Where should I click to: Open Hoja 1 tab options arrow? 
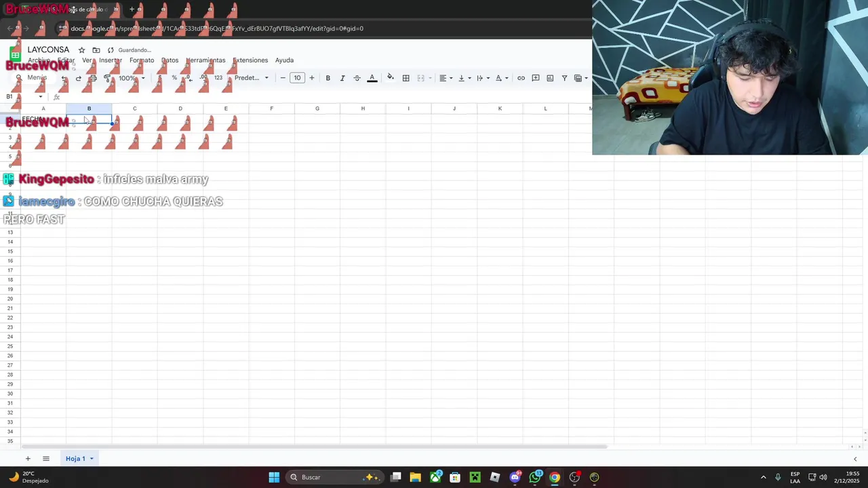tap(92, 459)
